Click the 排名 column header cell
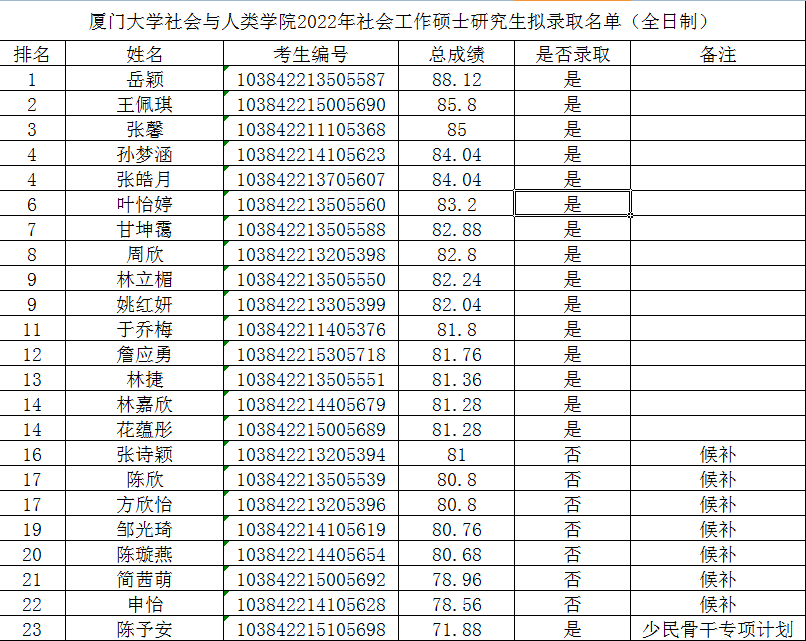This screenshot has width=806, height=641. pyautogui.click(x=32, y=53)
